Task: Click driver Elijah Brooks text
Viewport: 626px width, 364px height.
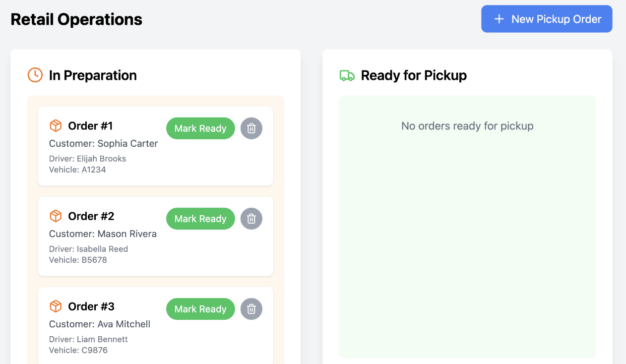Action: click(x=101, y=159)
